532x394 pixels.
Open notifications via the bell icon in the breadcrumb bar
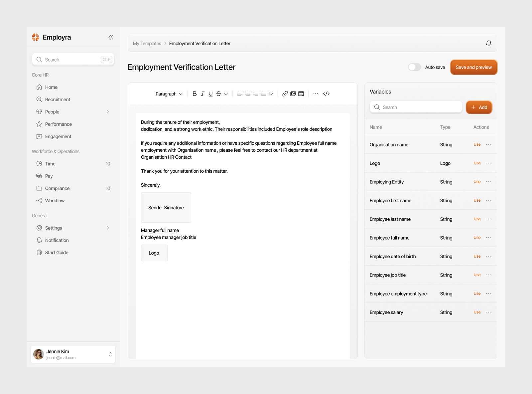tap(488, 43)
